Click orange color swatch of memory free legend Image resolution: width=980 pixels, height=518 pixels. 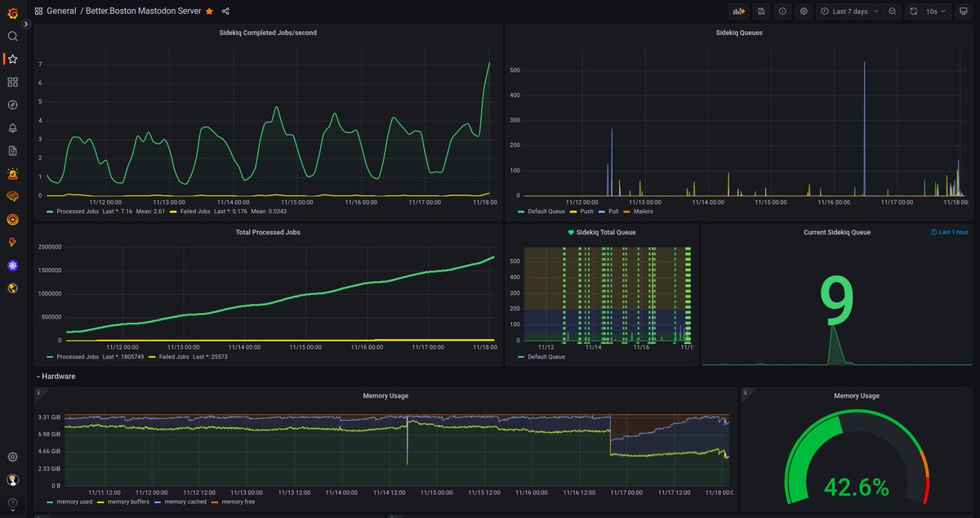(214, 502)
